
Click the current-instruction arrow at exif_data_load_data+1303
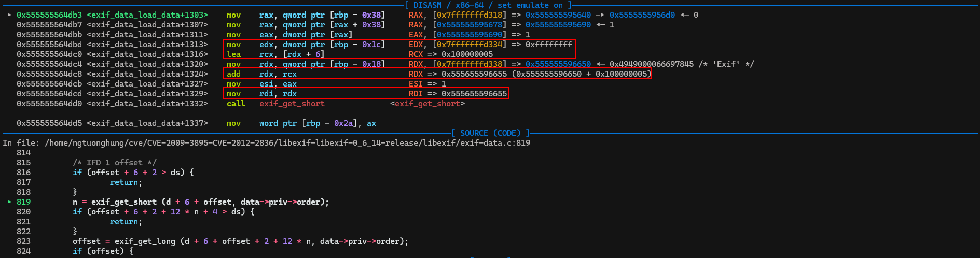[9, 15]
